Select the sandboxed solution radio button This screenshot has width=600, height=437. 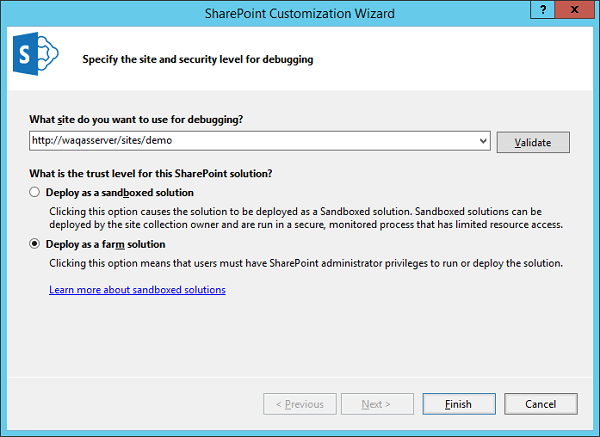tap(35, 192)
